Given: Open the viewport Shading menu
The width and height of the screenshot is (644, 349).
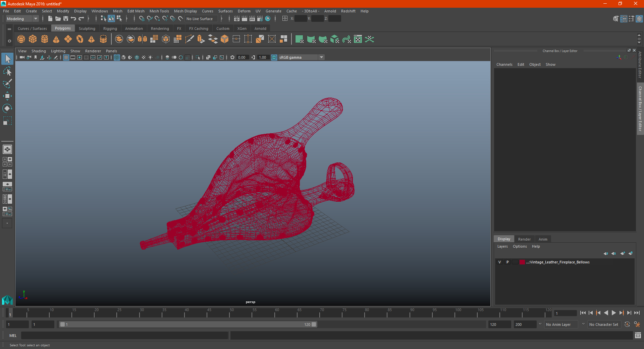Looking at the screenshot, I should pyautogui.click(x=39, y=51).
